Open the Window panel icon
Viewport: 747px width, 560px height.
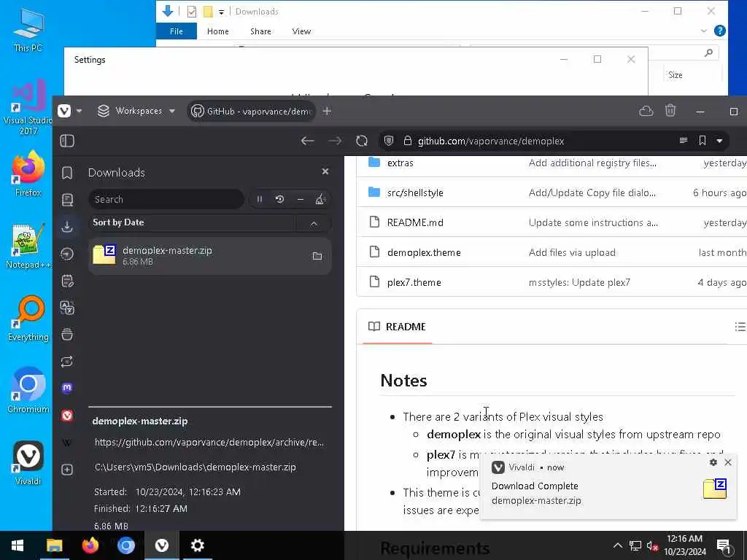(x=67, y=335)
